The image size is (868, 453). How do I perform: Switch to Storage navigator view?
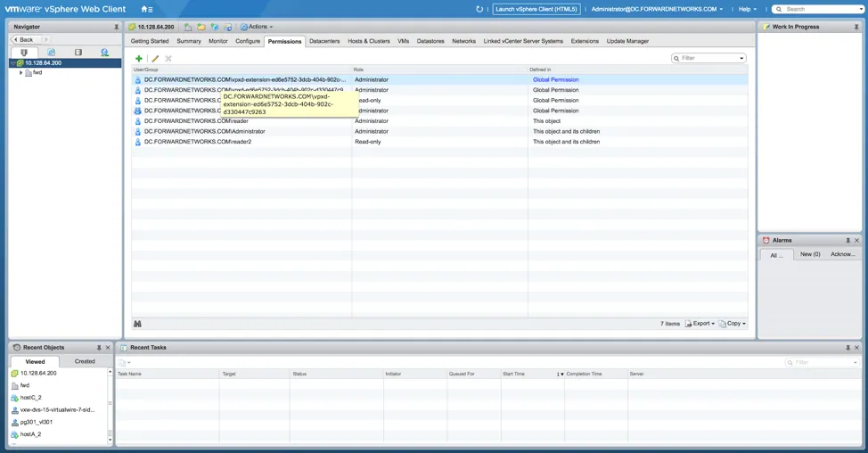tap(78, 52)
